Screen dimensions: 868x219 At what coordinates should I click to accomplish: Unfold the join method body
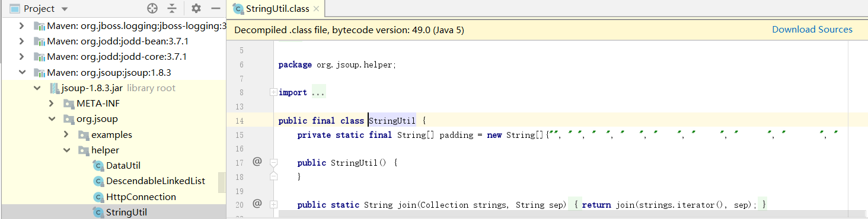pos(273,204)
